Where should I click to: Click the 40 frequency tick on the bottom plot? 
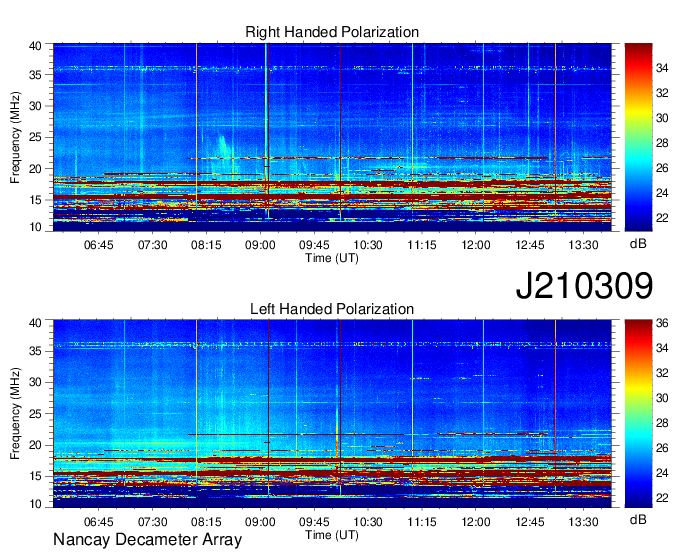coord(35,323)
